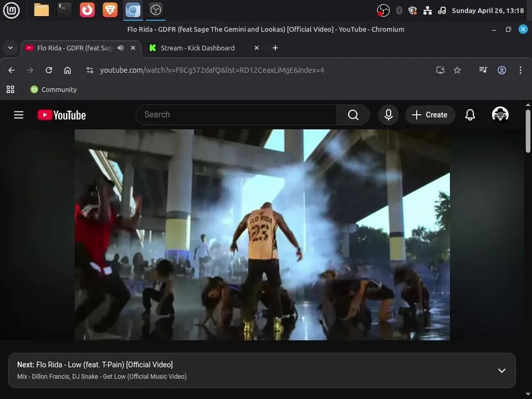Screen dimensions: 532x399
Task: Click the OBS recording tray icon
Action: point(383,11)
